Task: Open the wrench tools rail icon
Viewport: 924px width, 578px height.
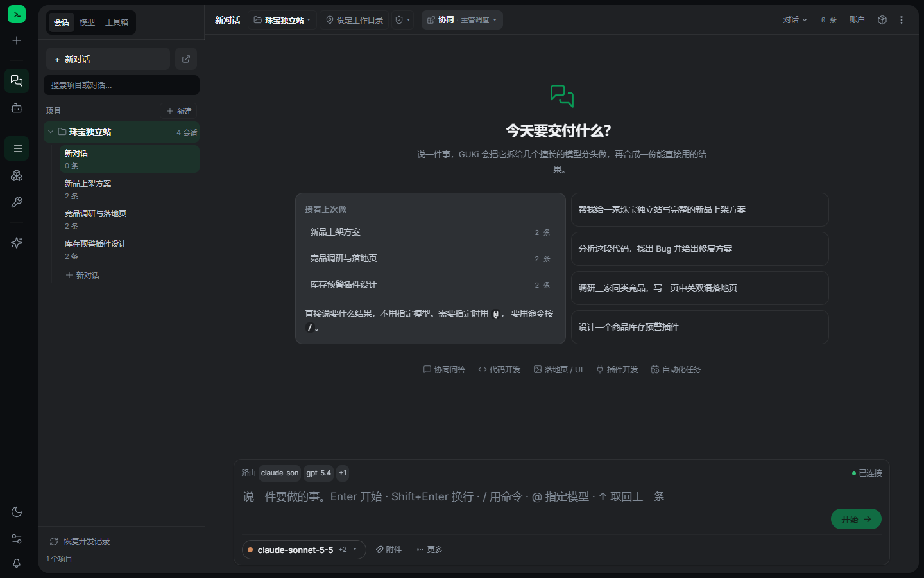Action: pyautogui.click(x=17, y=202)
